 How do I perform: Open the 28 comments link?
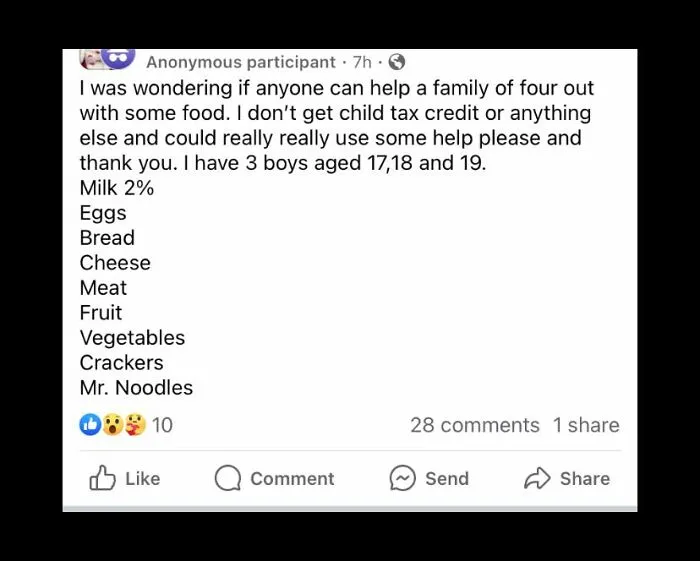click(475, 425)
